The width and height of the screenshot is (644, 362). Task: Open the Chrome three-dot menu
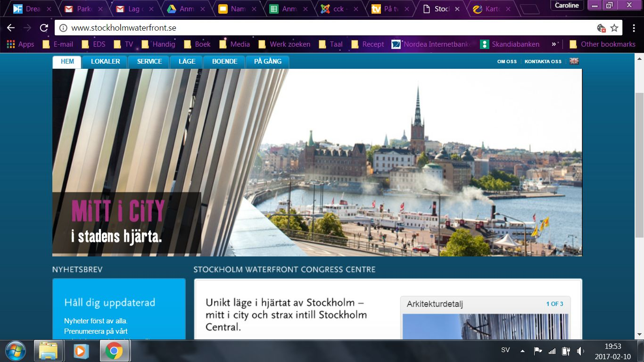(633, 28)
